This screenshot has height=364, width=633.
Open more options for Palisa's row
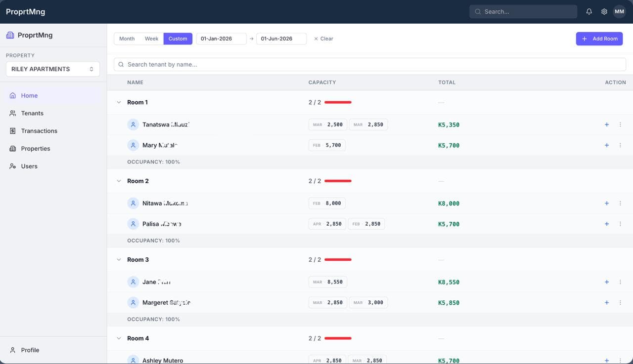tap(620, 224)
